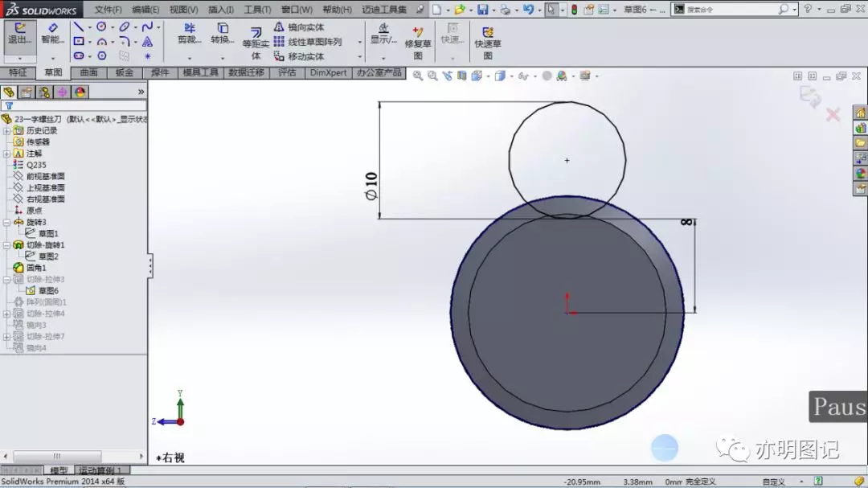
Task: Click the Convert Entities icon
Action: [223, 33]
